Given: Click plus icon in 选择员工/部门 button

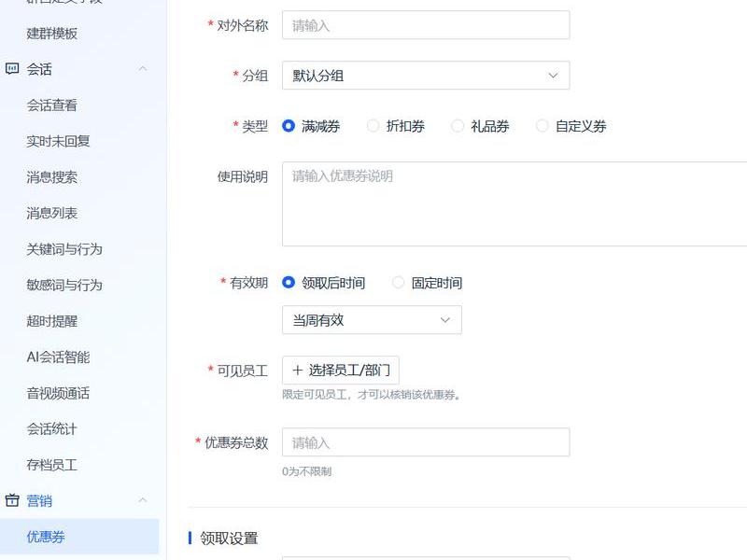Looking at the screenshot, I should pyautogui.click(x=298, y=370).
